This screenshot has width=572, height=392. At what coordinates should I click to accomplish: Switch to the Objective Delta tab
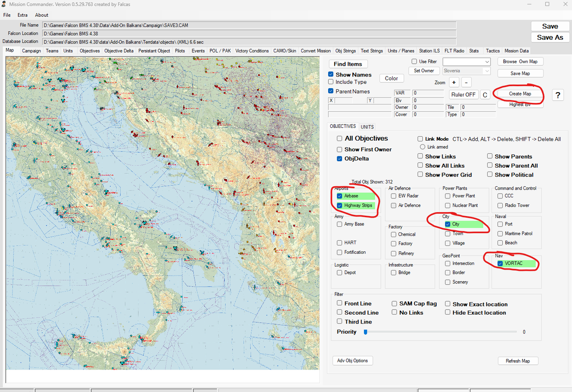coord(119,50)
